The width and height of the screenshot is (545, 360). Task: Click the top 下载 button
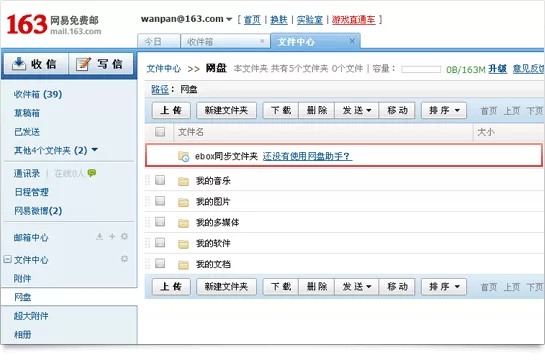281,111
